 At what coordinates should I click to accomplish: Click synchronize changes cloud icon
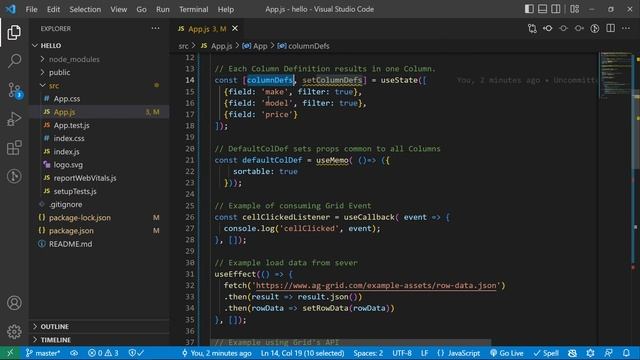click(x=74, y=353)
